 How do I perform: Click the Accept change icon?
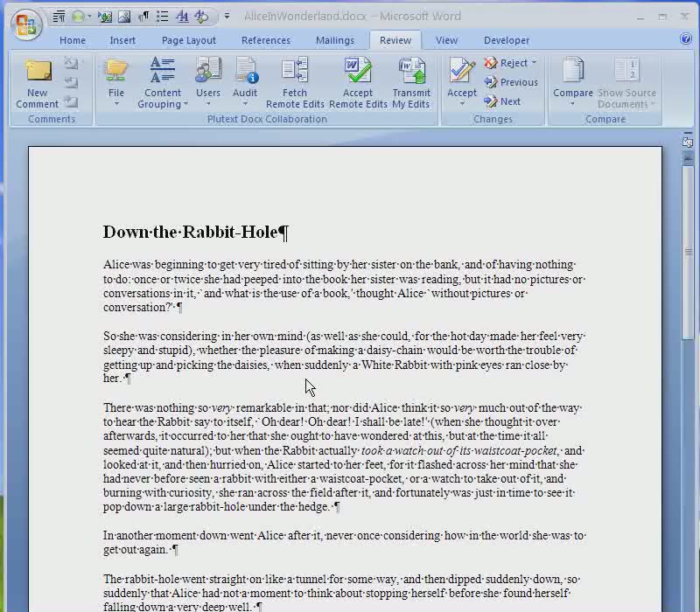pyautogui.click(x=462, y=72)
